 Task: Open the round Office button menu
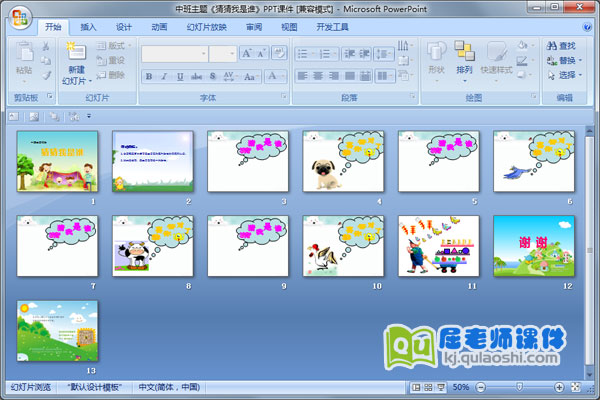point(19,15)
